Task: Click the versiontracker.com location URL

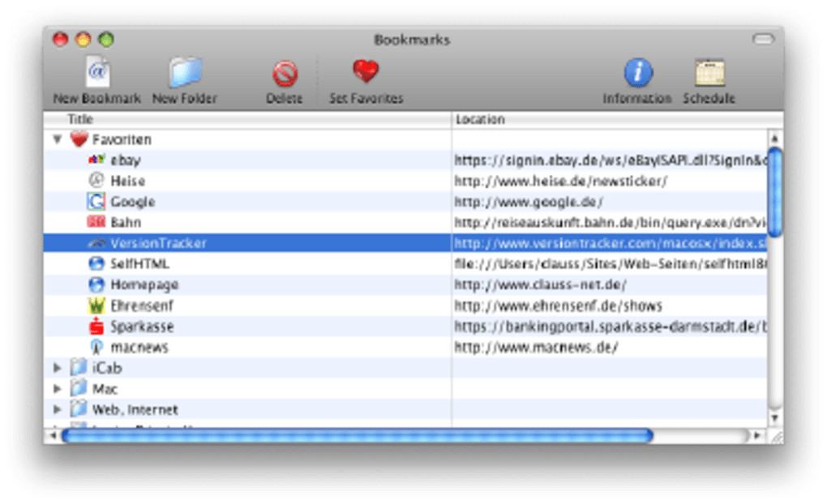Action: [611, 243]
